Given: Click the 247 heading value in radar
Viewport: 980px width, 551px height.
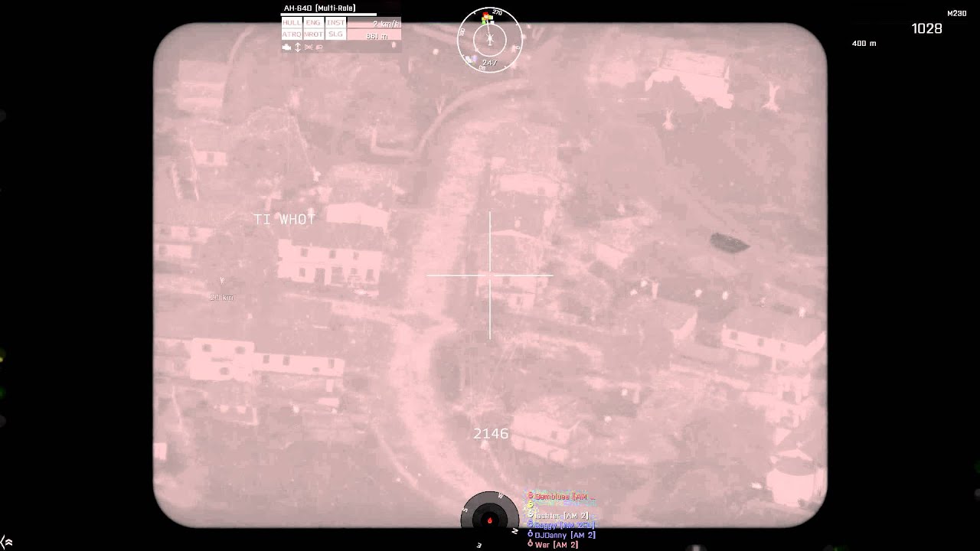Looking at the screenshot, I should point(490,63).
